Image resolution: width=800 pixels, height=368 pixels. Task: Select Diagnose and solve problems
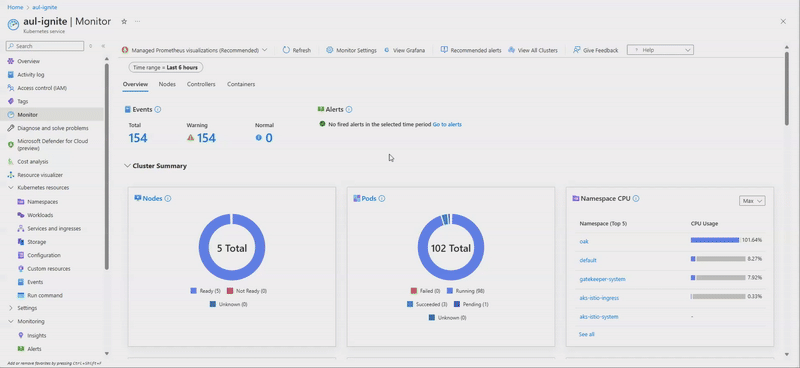coord(53,128)
